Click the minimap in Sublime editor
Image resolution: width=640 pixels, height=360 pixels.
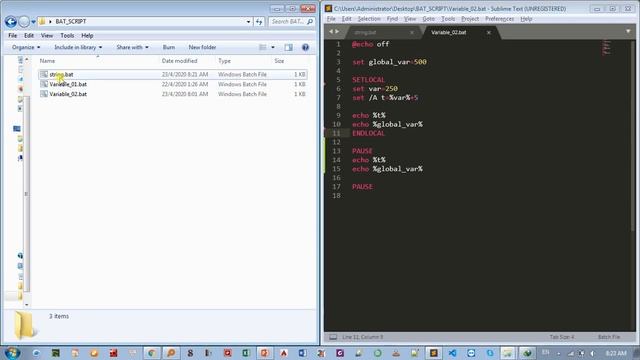[607, 48]
